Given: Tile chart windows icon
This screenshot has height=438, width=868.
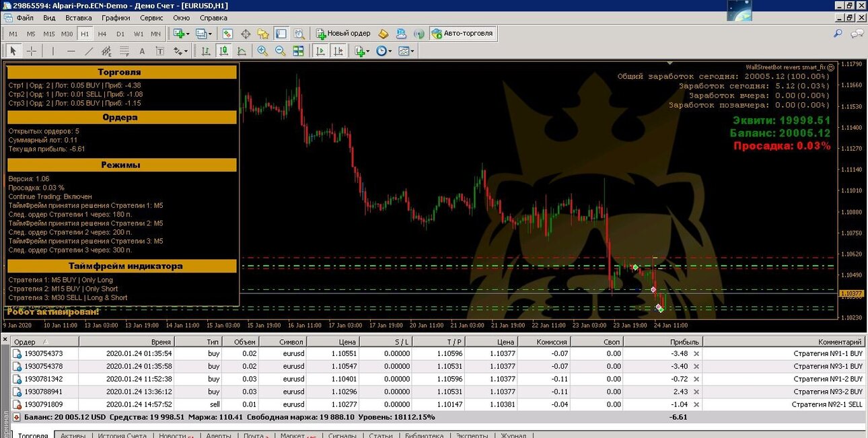Looking at the screenshot, I should (x=298, y=50).
